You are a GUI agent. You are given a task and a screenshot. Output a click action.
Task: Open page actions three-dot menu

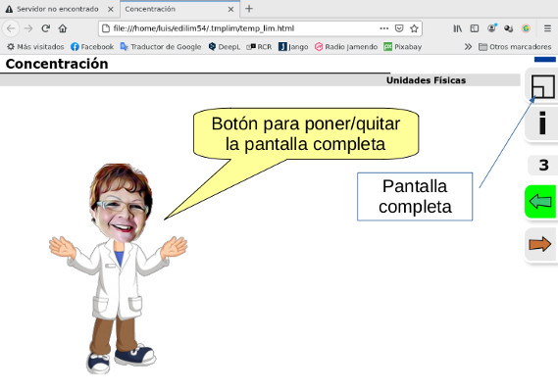click(384, 28)
